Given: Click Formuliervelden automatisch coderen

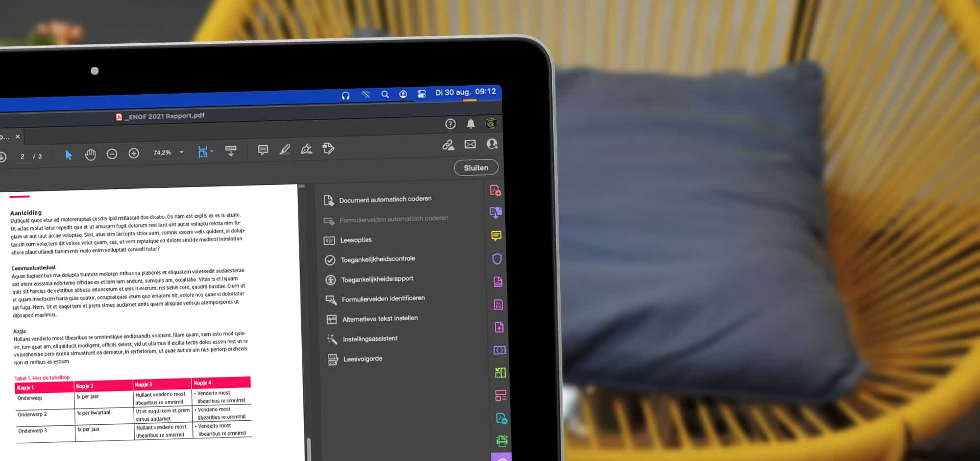Looking at the screenshot, I should point(386,219).
